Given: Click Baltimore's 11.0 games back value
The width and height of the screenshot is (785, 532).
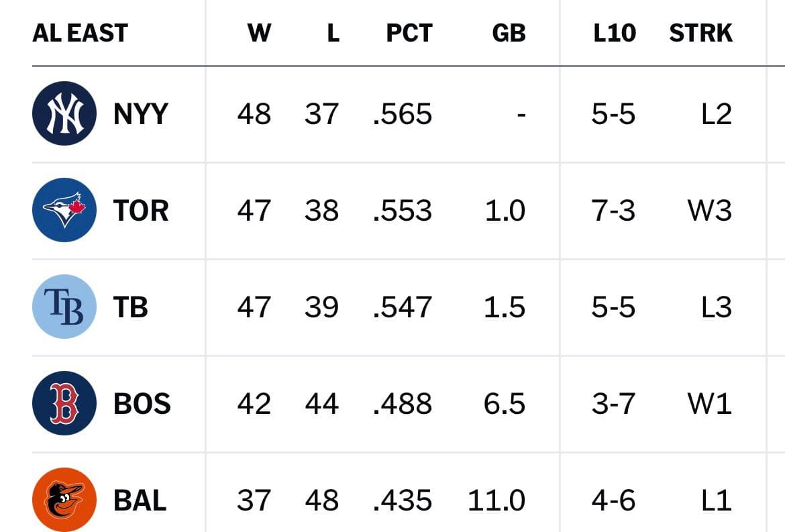Looking at the screenshot, I should [496, 500].
